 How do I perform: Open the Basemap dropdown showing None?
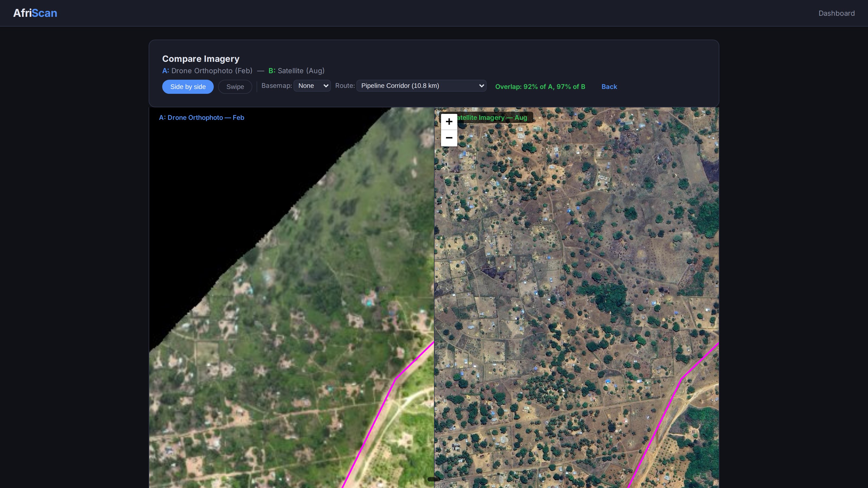(x=312, y=86)
